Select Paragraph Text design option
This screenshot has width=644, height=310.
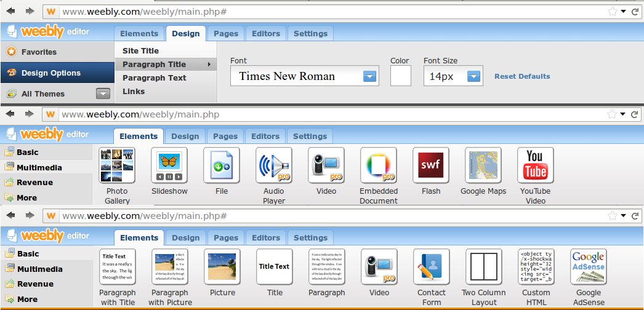point(166,78)
